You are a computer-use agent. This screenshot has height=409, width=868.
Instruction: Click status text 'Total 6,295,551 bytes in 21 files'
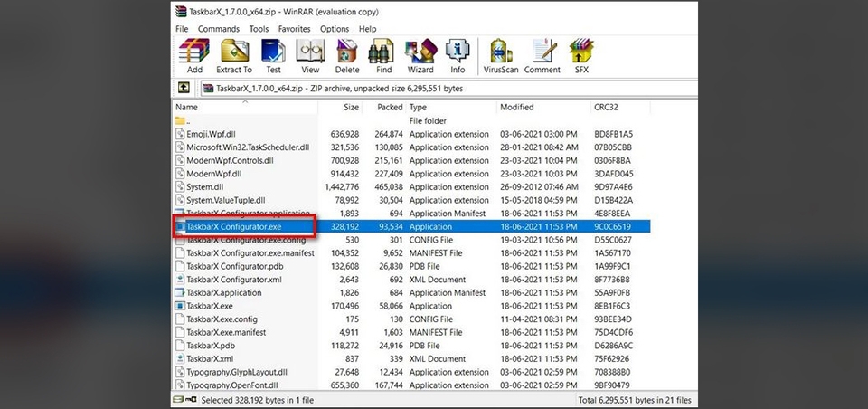click(x=634, y=400)
